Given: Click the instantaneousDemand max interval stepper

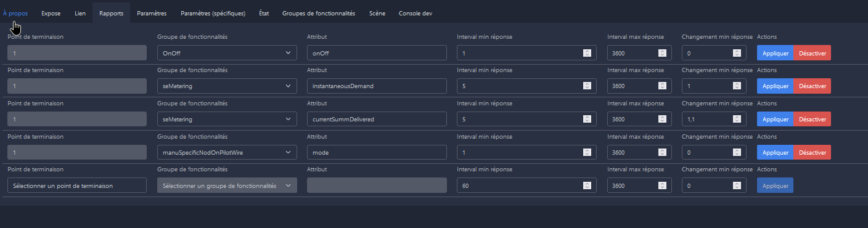Looking at the screenshot, I should tap(662, 86).
